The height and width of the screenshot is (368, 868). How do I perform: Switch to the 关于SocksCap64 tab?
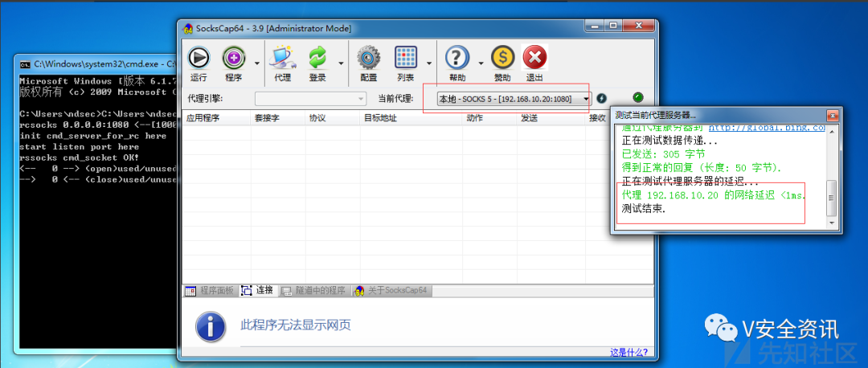(x=391, y=291)
